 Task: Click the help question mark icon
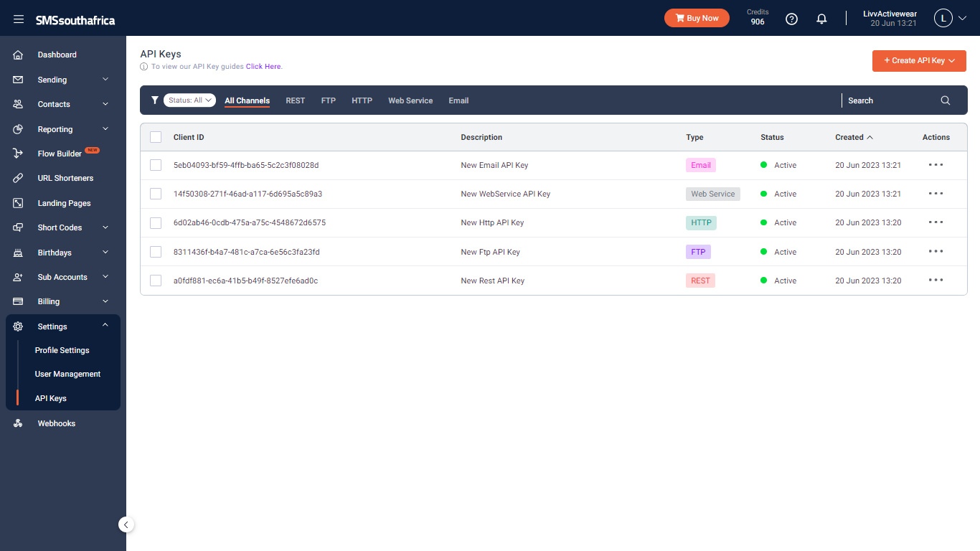click(791, 19)
